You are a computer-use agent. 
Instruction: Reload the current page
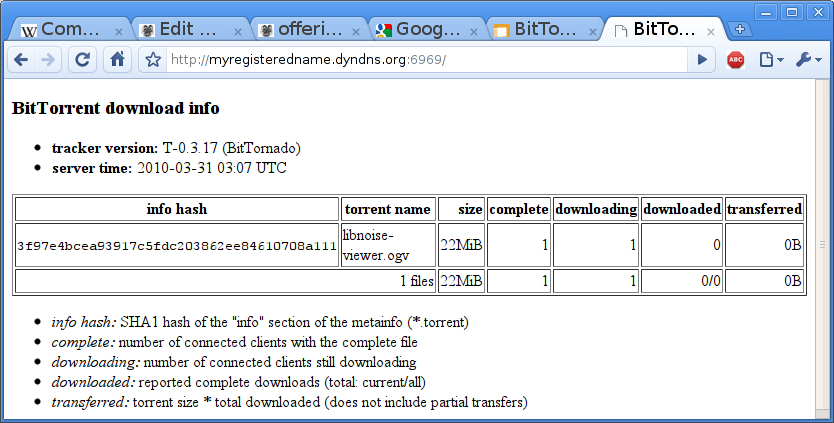coord(83,60)
